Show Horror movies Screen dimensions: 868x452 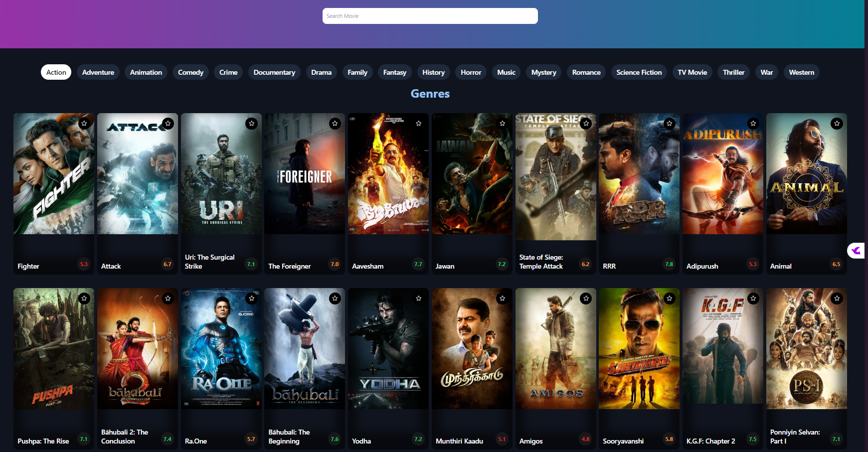click(471, 72)
